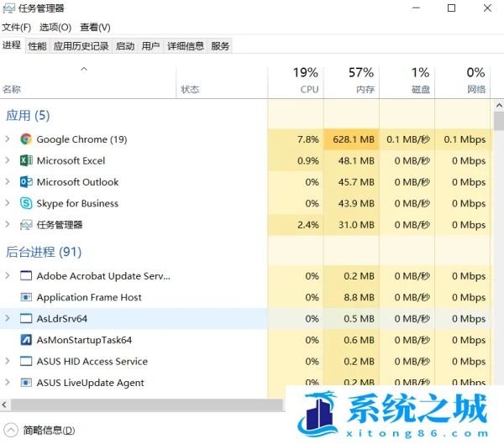Click the Adobe Acrobat Update Service icon
This screenshot has height=444, width=504.
(x=26, y=275)
